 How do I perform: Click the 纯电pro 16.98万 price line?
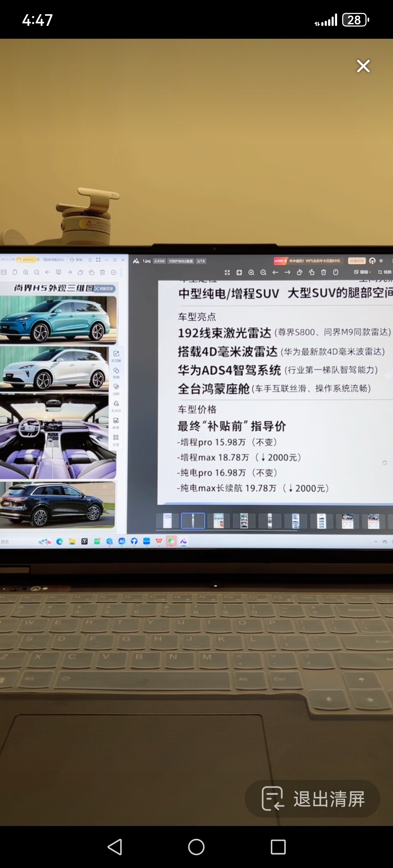(x=227, y=473)
